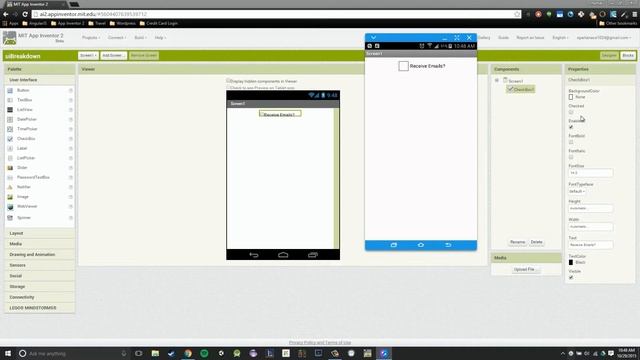Open File Explorer from the taskbar
640x360 pixels.
(155, 353)
